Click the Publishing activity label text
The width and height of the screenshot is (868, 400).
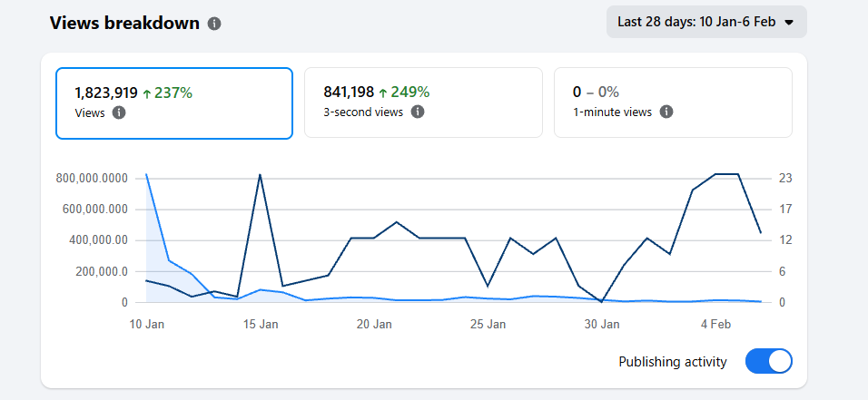pyautogui.click(x=672, y=362)
